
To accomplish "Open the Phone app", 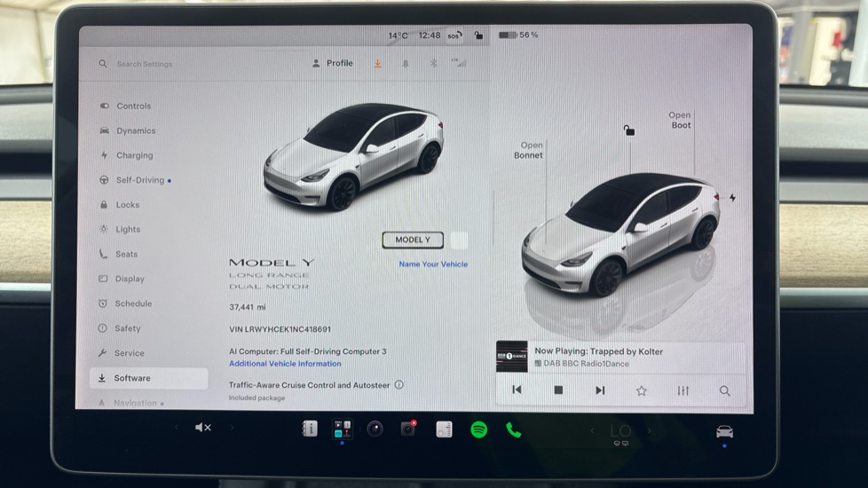I will pos(513,430).
